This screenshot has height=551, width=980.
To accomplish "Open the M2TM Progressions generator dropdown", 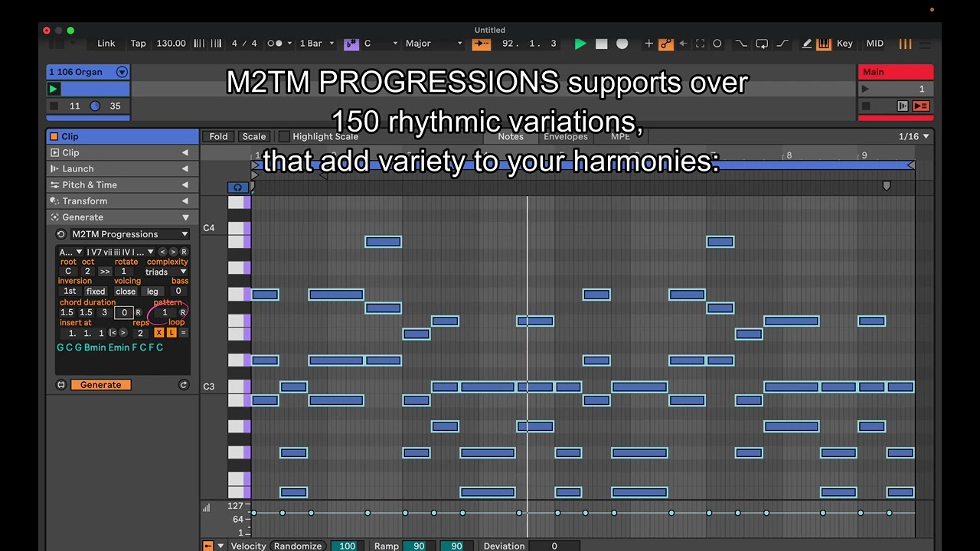I will tap(129, 234).
